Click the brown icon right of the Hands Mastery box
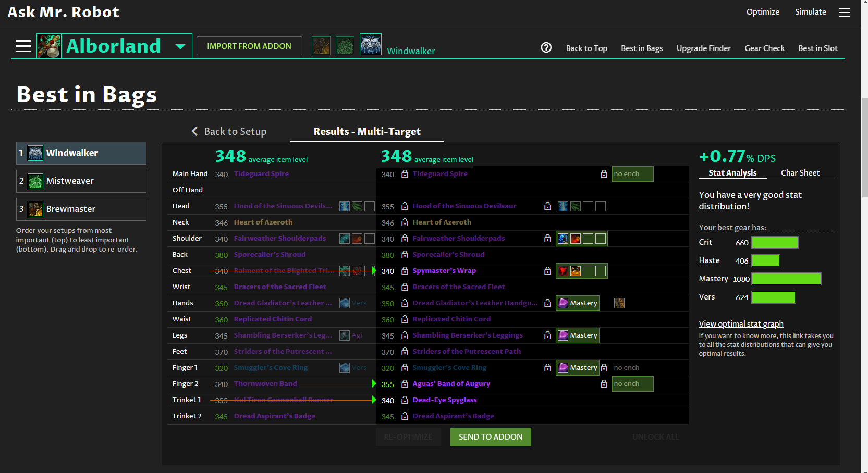868x473 pixels. pos(619,303)
